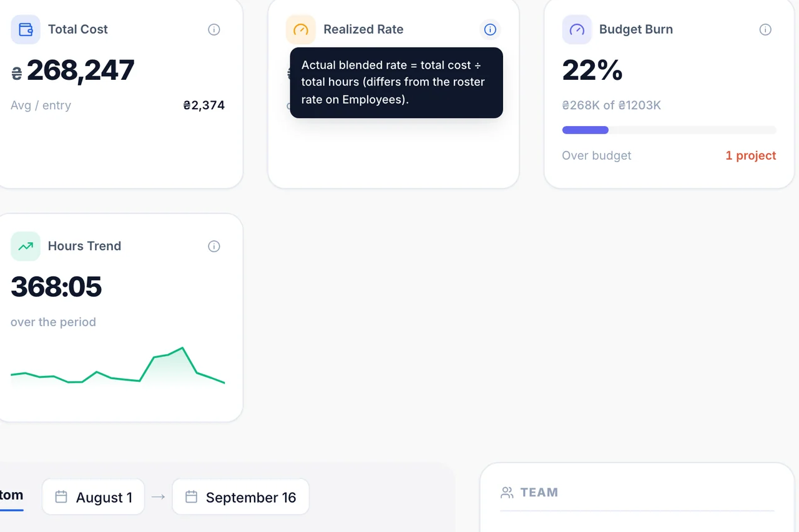The height and width of the screenshot is (532, 799).
Task: Click calendar icon in September 16 field
Action: click(191, 497)
